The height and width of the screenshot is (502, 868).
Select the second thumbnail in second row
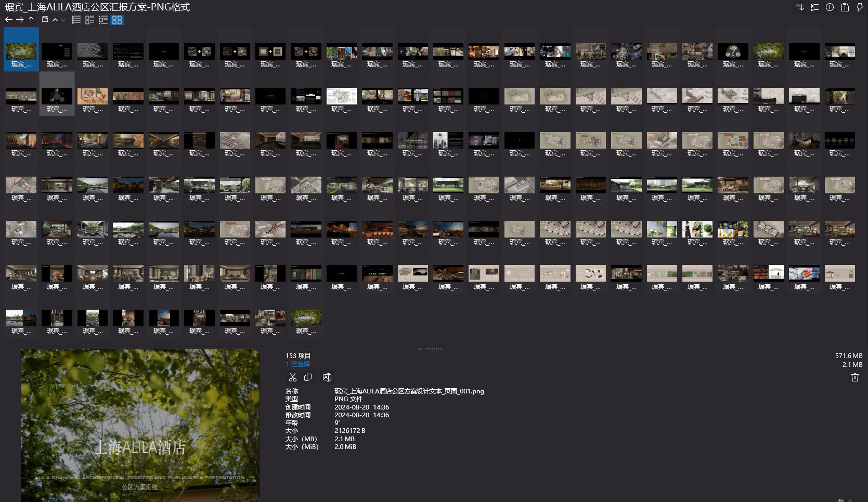(x=57, y=97)
